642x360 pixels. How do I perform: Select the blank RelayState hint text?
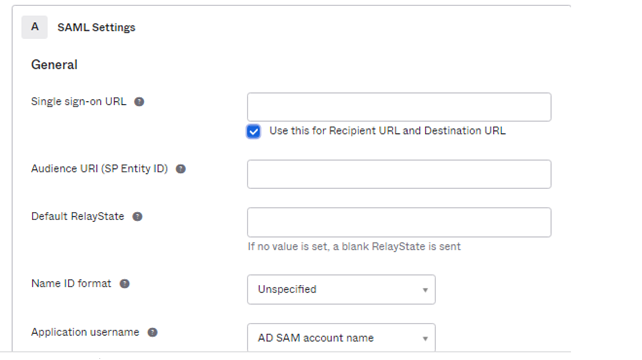(354, 247)
